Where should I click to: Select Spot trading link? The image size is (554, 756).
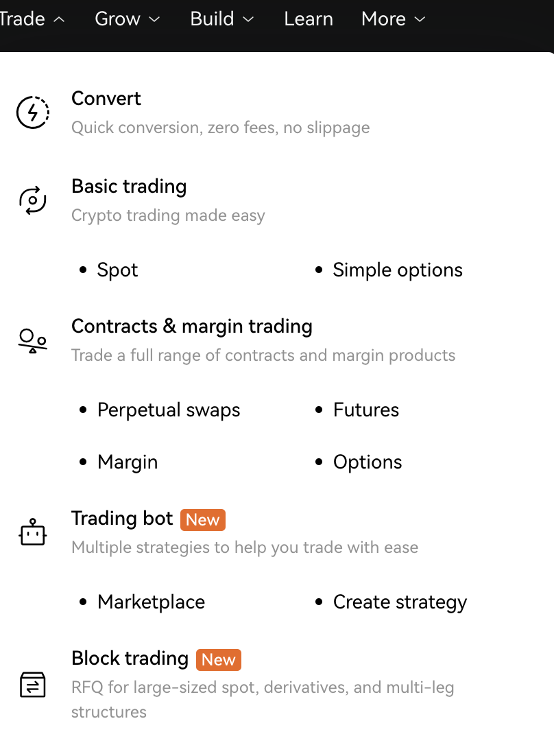click(x=117, y=270)
